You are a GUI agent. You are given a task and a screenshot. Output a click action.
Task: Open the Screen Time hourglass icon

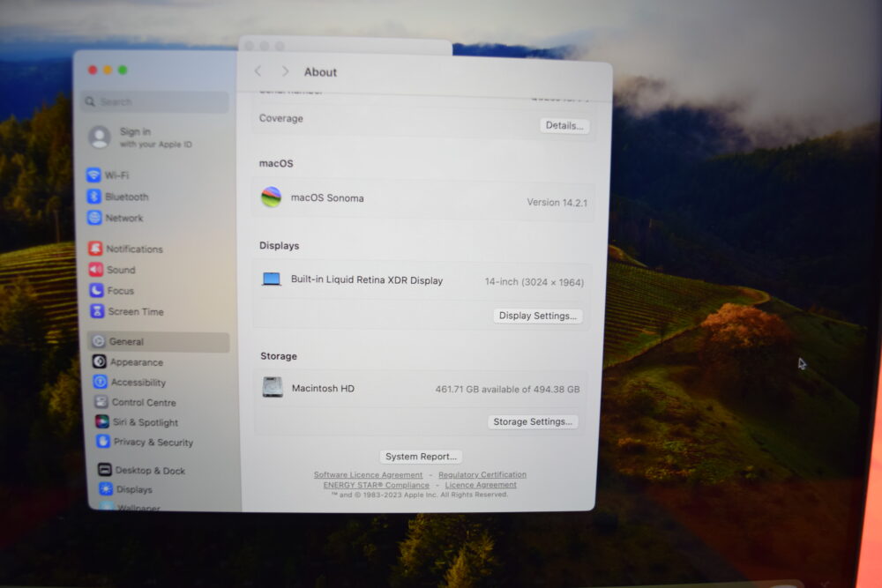pos(97,311)
